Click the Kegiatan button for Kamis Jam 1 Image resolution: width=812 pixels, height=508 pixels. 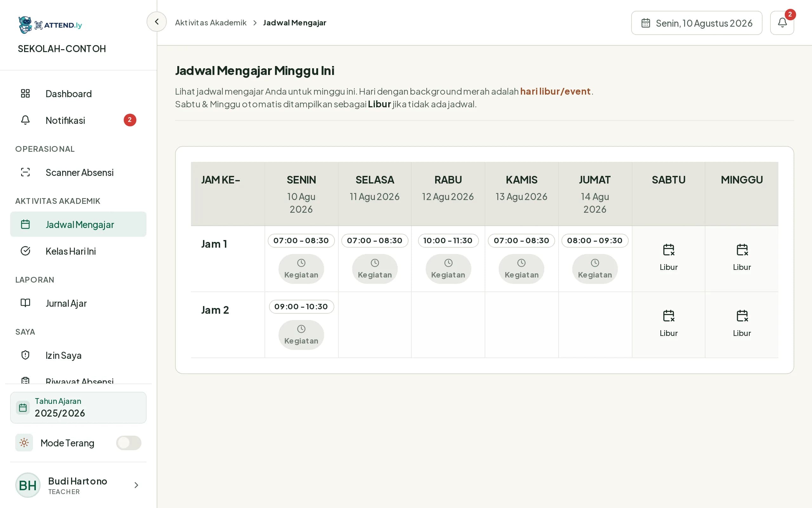521,269
